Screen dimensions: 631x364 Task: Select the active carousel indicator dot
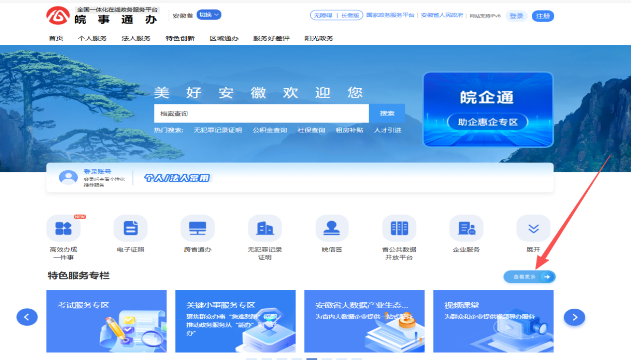(x=312, y=359)
